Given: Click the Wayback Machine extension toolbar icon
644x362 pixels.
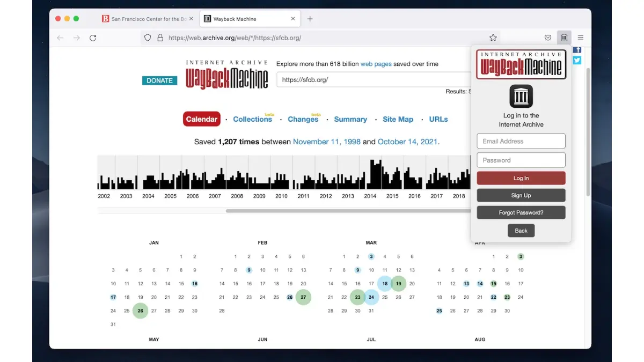Looking at the screenshot, I should 564,38.
